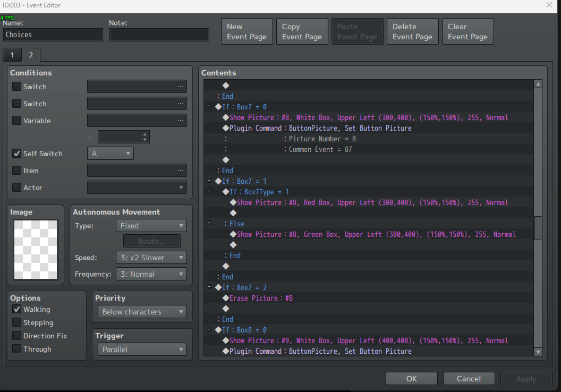Open the Speed x2 Slower dropdown

[151, 258]
